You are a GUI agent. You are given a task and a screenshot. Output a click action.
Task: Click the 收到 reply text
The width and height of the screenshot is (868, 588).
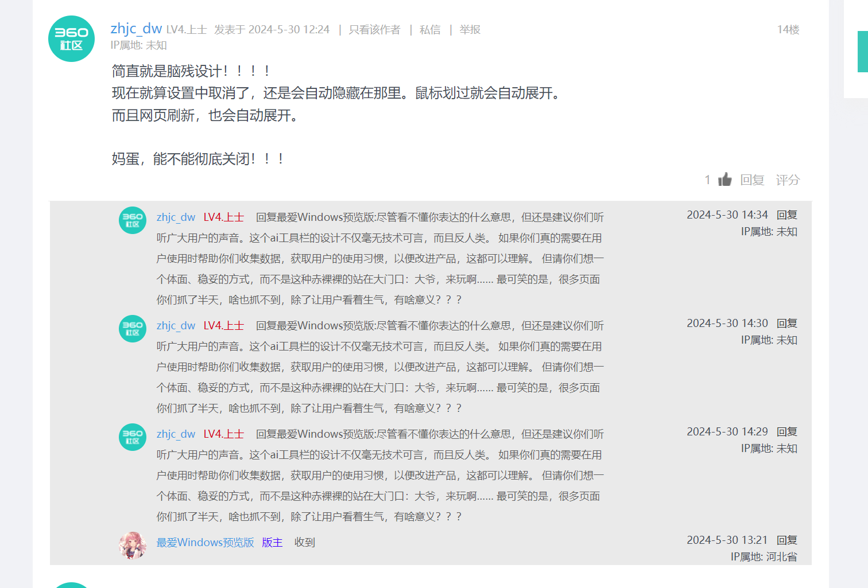coord(305,543)
